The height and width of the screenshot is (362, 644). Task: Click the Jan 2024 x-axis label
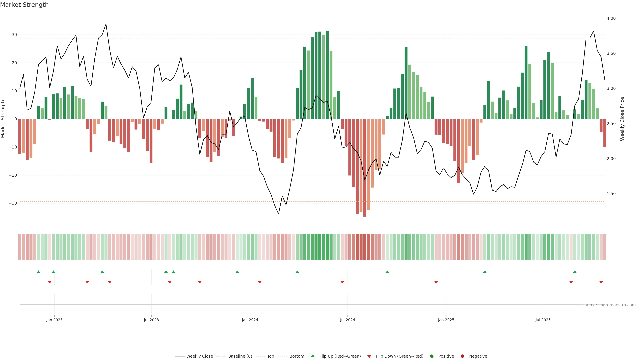tap(250, 320)
